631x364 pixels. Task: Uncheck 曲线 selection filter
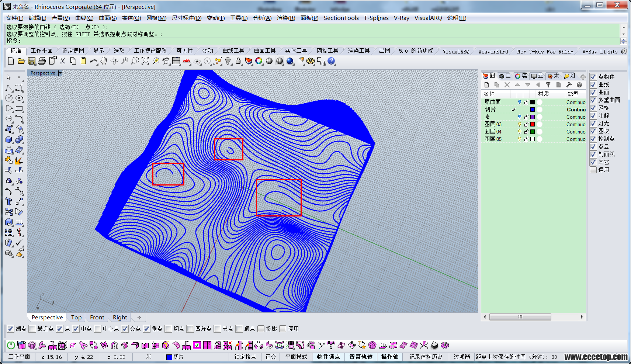pos(593,84)
